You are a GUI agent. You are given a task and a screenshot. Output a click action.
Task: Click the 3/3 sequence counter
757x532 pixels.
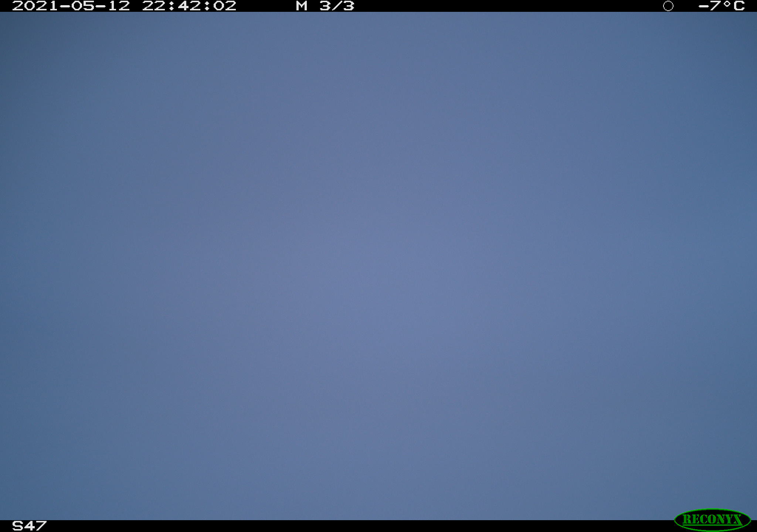pyautogui.click(x=337, y=6)
